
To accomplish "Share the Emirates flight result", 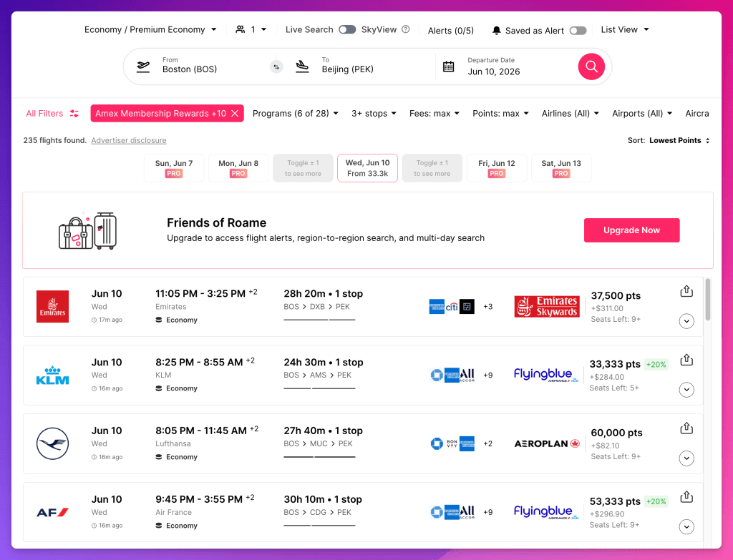I will pyautogui.click(x=686, y=291).
